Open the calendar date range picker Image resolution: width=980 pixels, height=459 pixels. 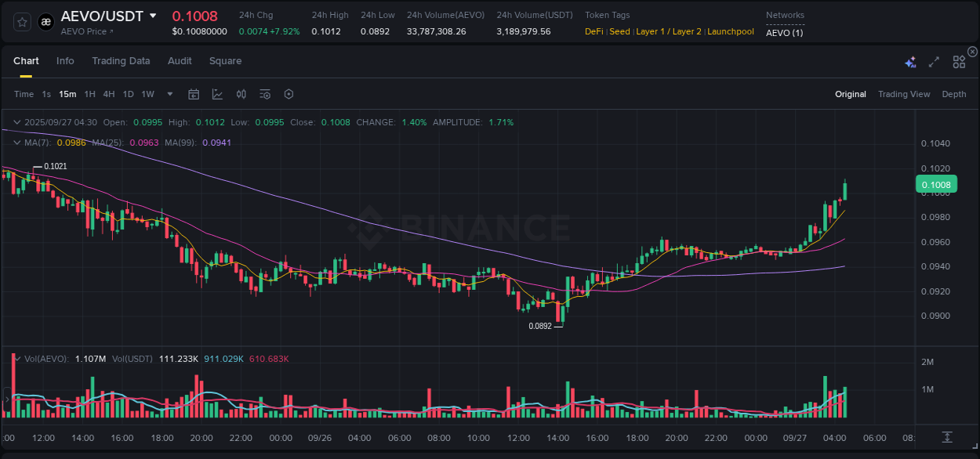[x=194, y=94]
